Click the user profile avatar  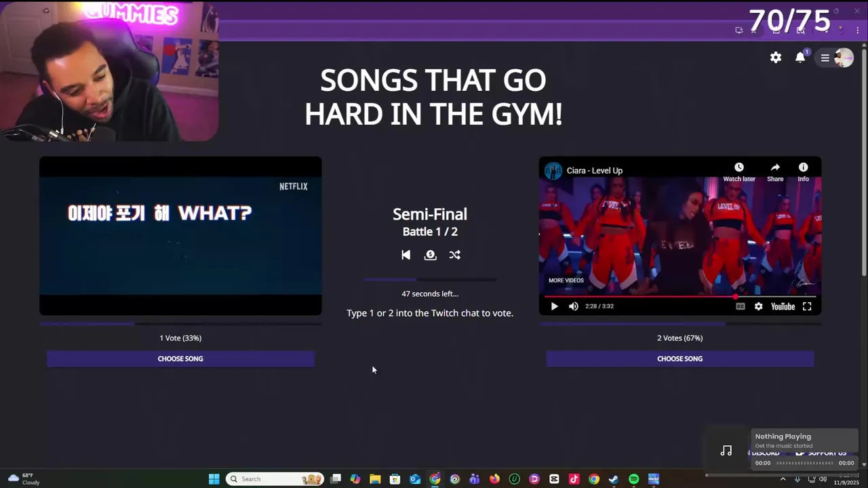(x=844, y=58)
